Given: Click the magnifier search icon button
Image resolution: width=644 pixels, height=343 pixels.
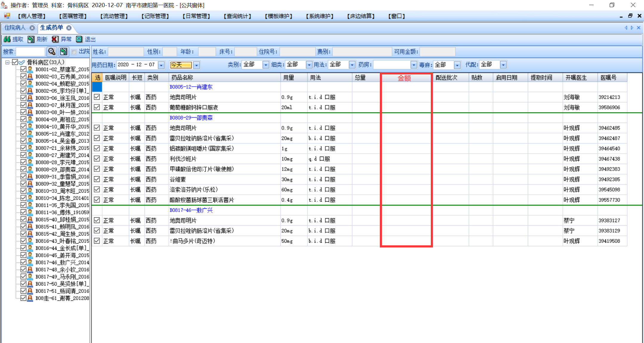Looking at the screenshot, I should (52, 52).
